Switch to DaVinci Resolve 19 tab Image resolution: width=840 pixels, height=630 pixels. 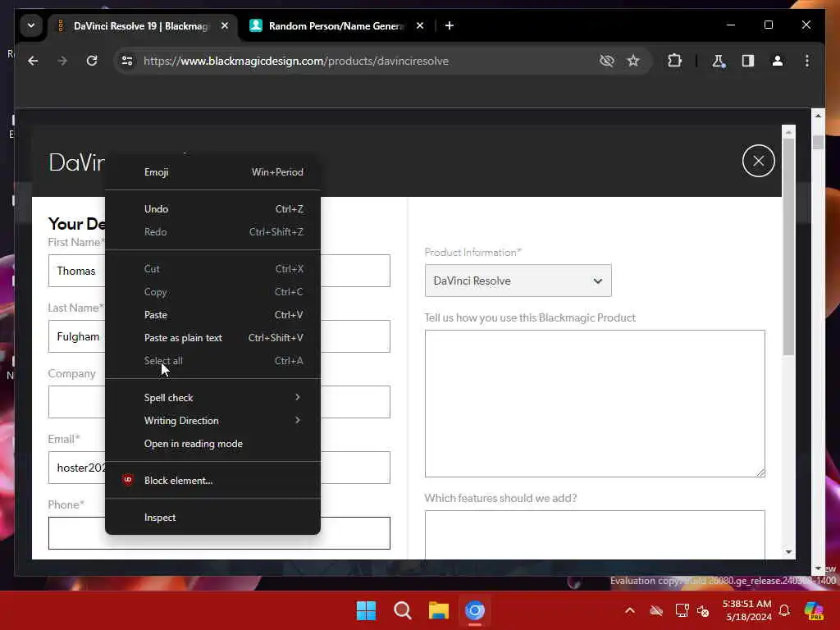[x=140, y=25]
